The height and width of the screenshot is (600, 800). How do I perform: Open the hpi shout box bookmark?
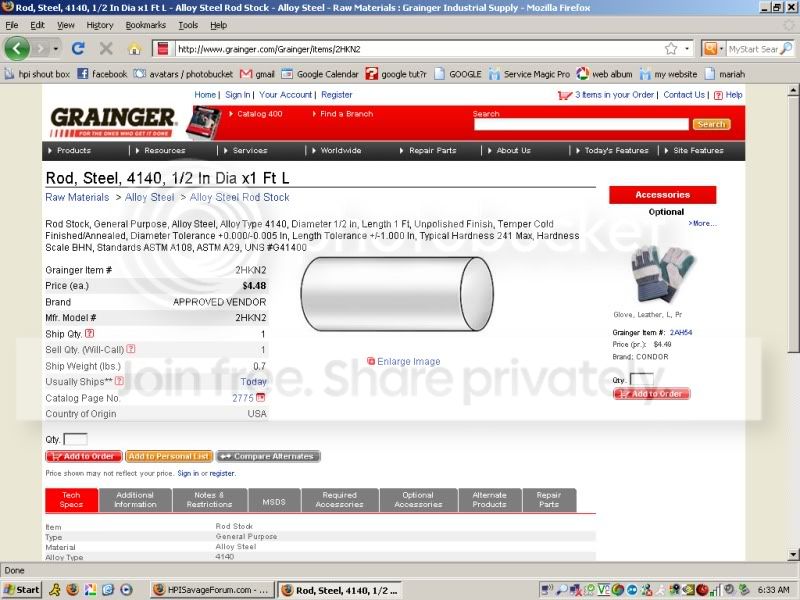37,74
